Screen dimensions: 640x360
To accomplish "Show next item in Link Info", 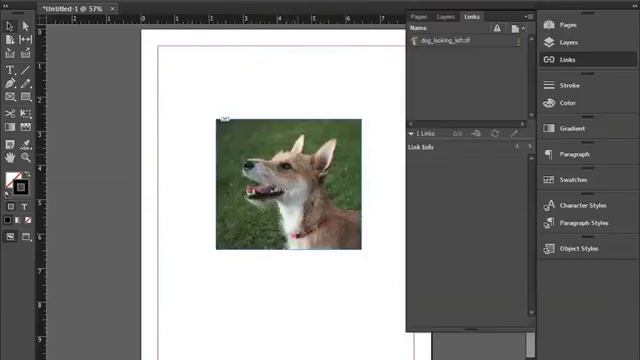I will [530, 147].
